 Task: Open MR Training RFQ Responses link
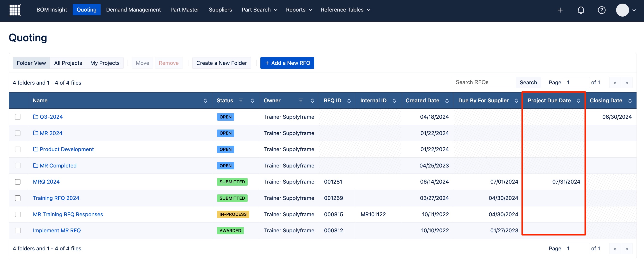68,214
